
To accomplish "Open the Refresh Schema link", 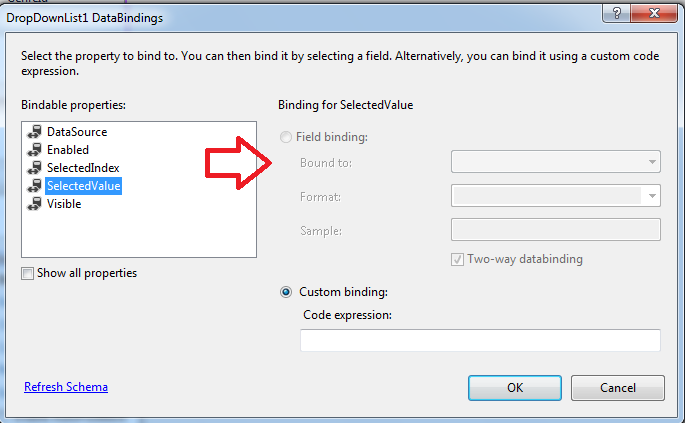I will point(66,387).
